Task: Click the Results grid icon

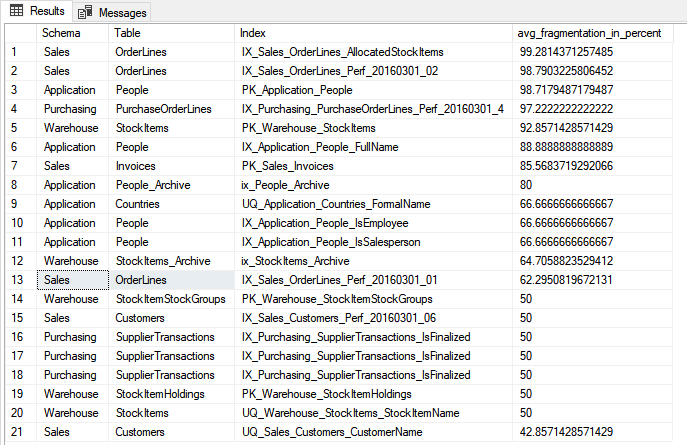Action: coord(17,11)
